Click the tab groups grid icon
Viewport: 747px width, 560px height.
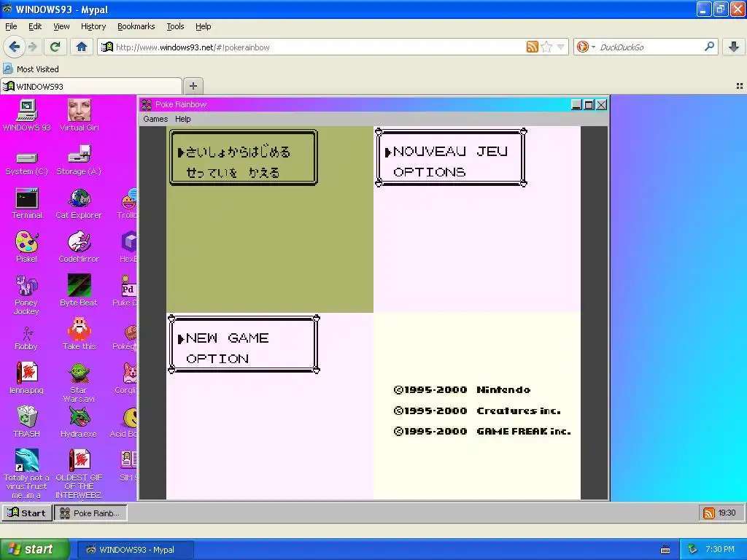(740, 86)
